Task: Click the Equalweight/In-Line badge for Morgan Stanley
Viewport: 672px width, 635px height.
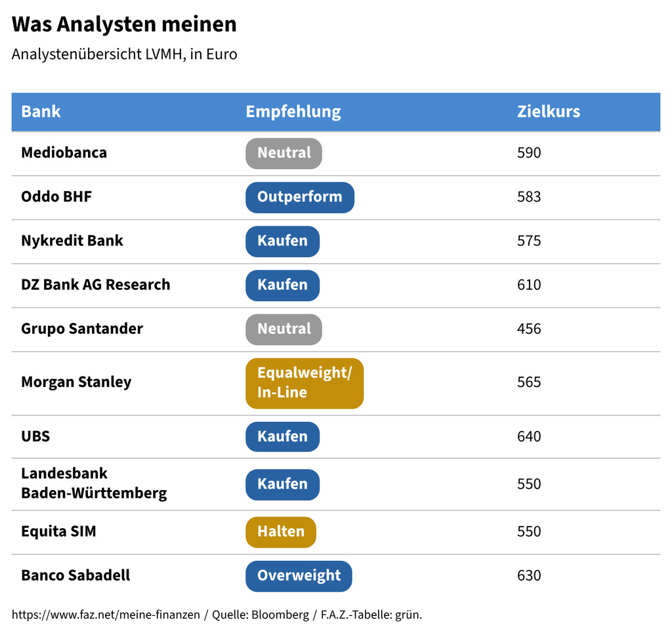Action: pyautogui.click(x=304, y=382)
